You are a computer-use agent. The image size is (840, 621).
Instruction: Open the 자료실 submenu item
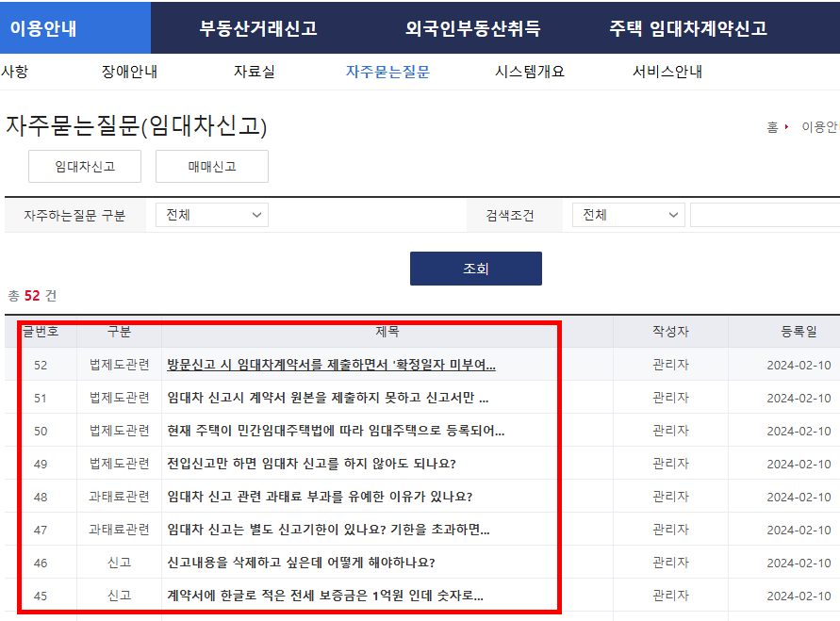coord(253,70)
